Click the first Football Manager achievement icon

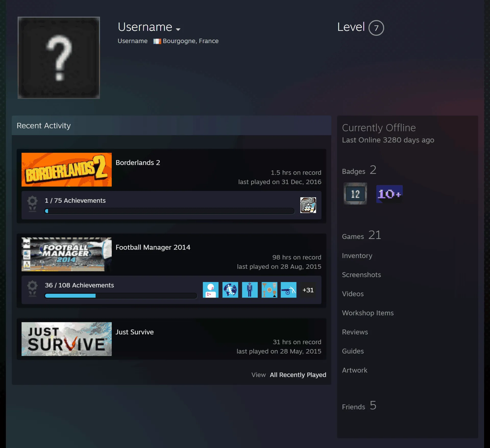tap(211, 290)
